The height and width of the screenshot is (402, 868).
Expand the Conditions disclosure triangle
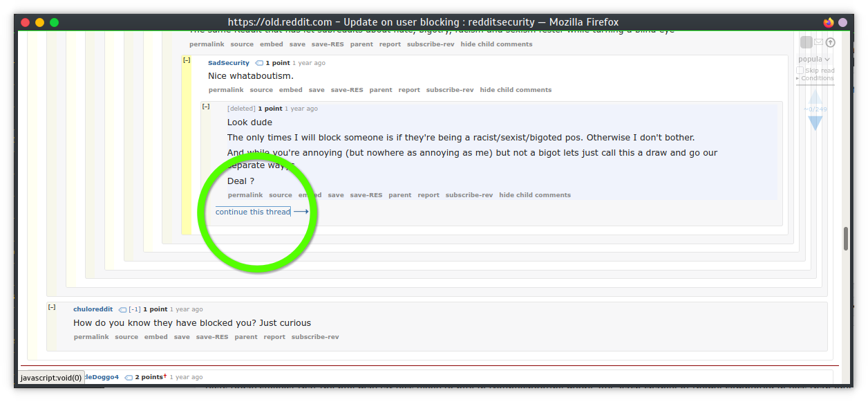[x=798, y=78]
